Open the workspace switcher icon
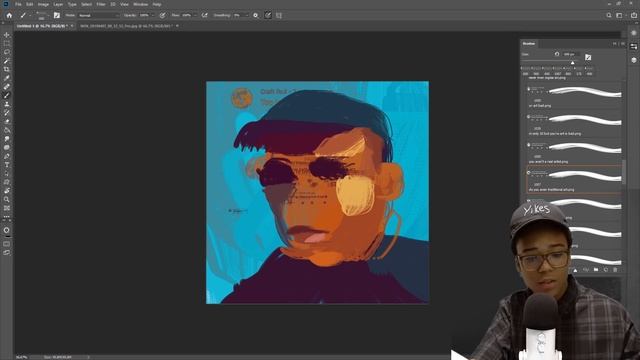640x360 pixels. pos(620,16)
